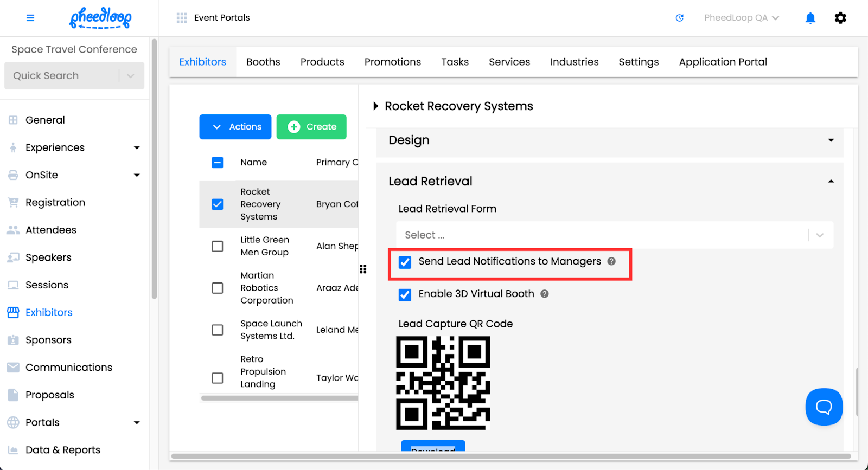The height and width of the screenshot is (470, 868).
Task: Expand the Experiences submenu arrow
Action: click(137, 147)
